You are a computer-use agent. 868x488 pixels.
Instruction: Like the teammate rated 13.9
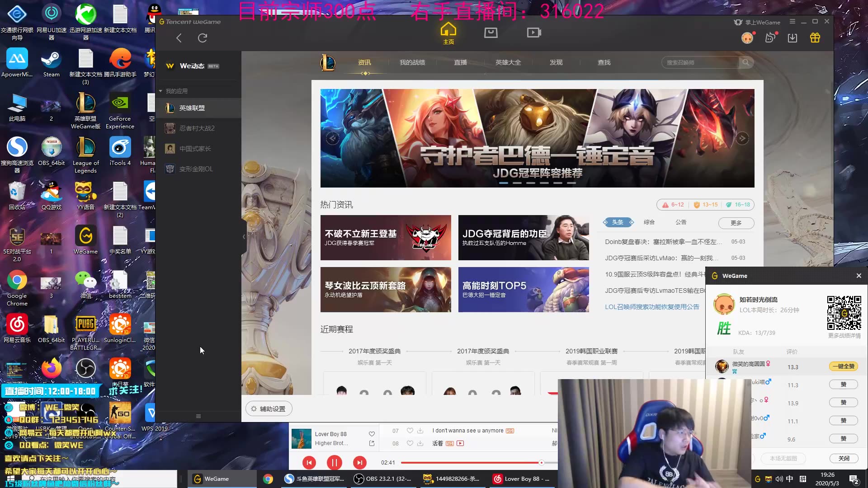[844, 403]
